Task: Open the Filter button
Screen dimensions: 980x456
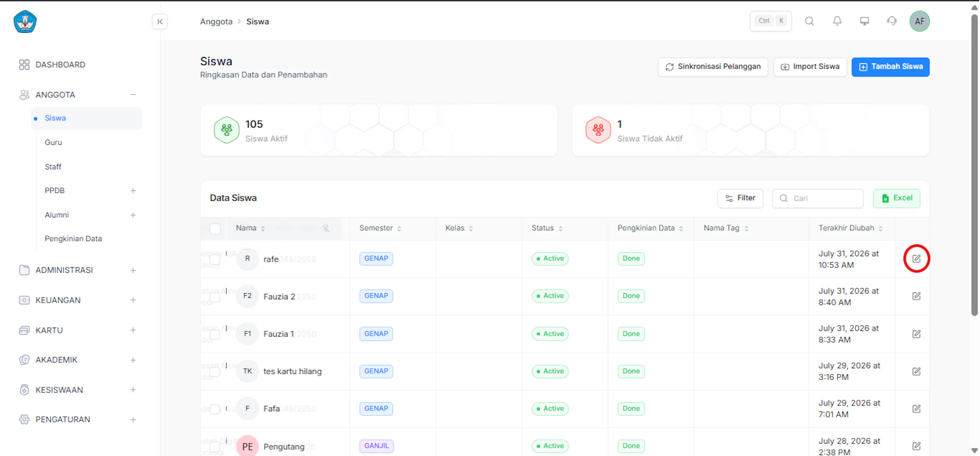Action: pos(740,198)
